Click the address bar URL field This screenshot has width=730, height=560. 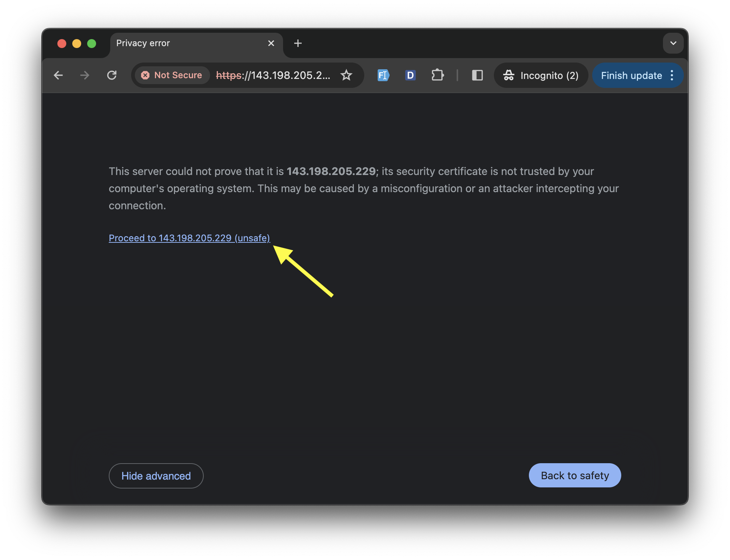273,76
